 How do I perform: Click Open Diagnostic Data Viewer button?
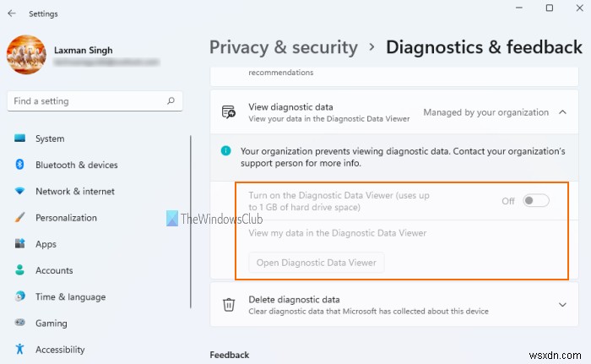pos(317,263)
